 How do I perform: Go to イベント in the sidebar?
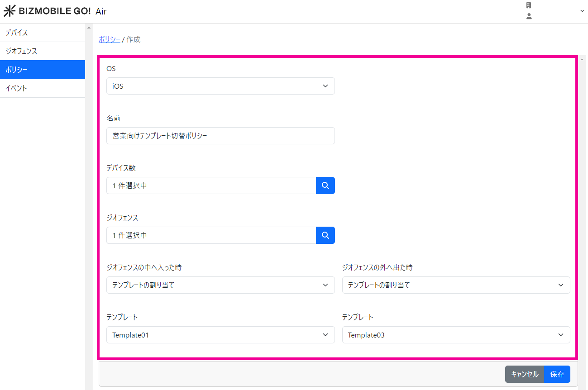point(17,88)
